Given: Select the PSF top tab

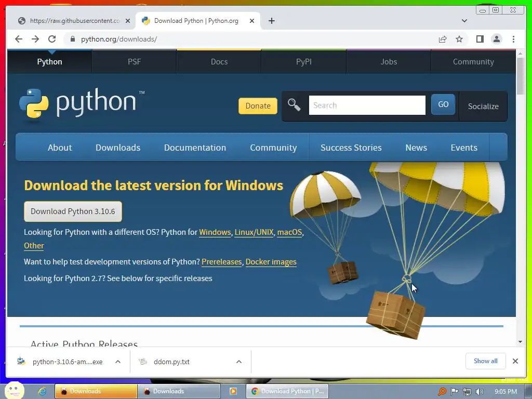Looking at the screenshot, I should (134, 62).
